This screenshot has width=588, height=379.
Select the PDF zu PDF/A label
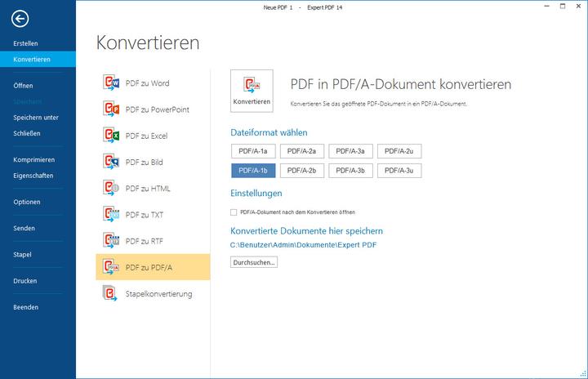[x=149, y=267]
